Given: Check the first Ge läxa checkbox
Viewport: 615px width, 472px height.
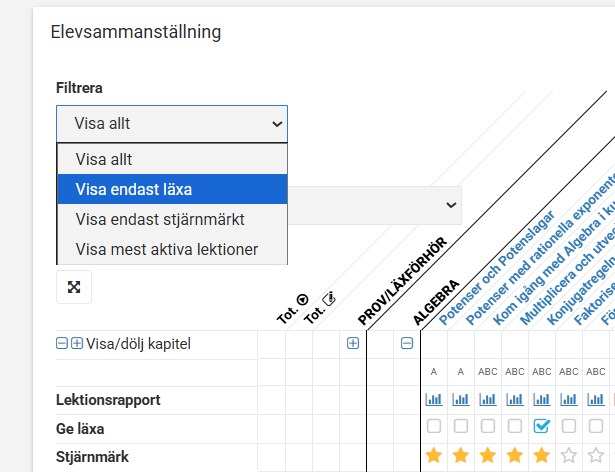Looking at the screenshot, I should click(434, 427).
